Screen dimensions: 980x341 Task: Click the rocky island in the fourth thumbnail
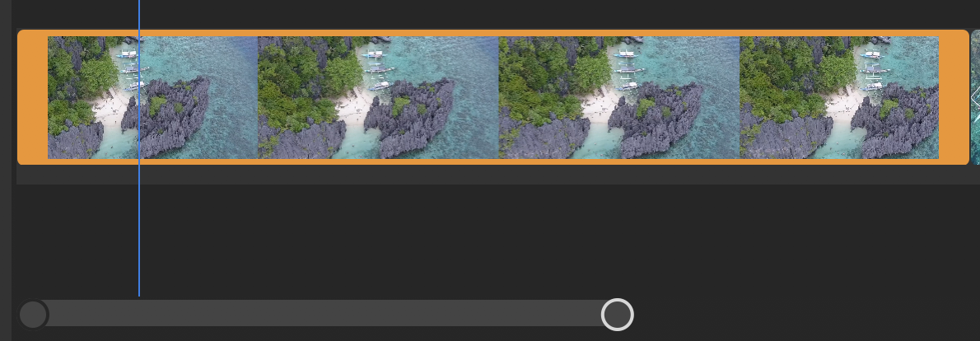(x=895, y=119)
